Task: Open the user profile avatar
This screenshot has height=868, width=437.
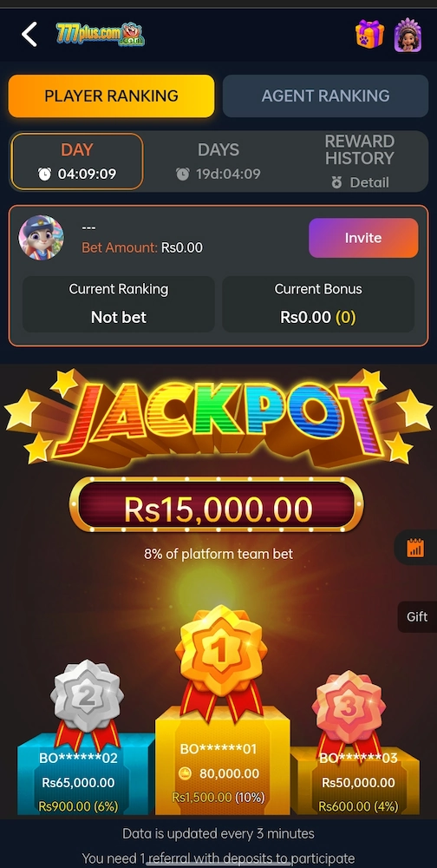Action: (x=408, y=35)
